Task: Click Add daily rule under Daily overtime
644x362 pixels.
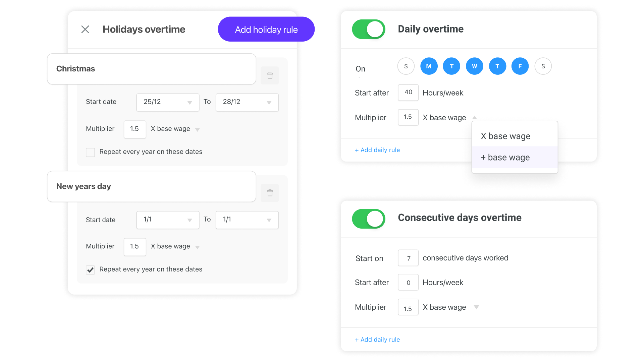Action: (x=377, y=150)
